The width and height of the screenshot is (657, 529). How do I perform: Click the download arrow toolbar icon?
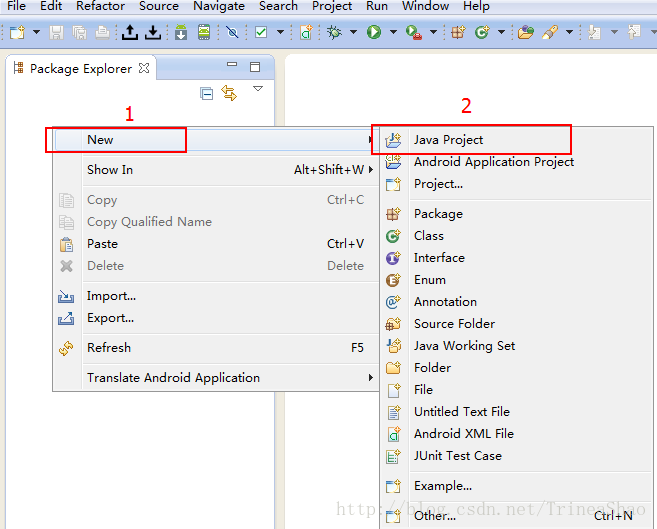[x=153, y=32]
